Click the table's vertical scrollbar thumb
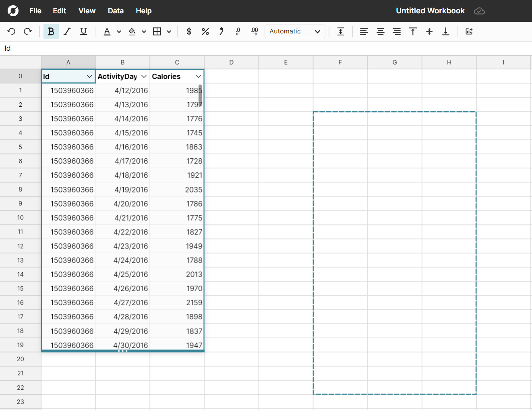The height and width of the screenshot is (410, 532). click(x=200, y=95)
